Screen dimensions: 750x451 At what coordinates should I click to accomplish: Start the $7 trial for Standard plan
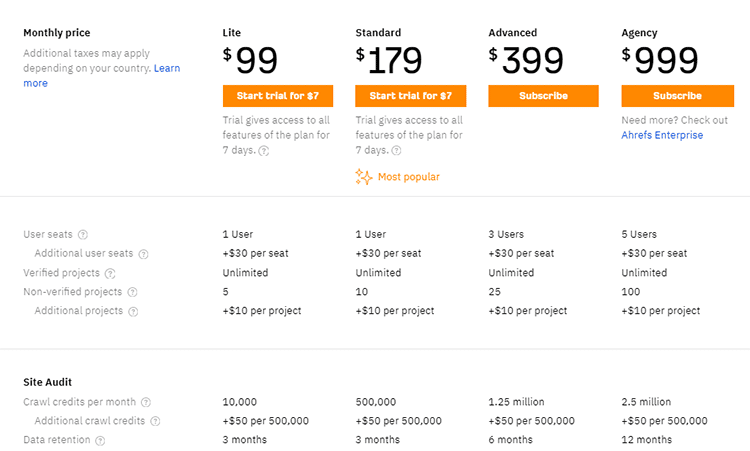(410, 96)
